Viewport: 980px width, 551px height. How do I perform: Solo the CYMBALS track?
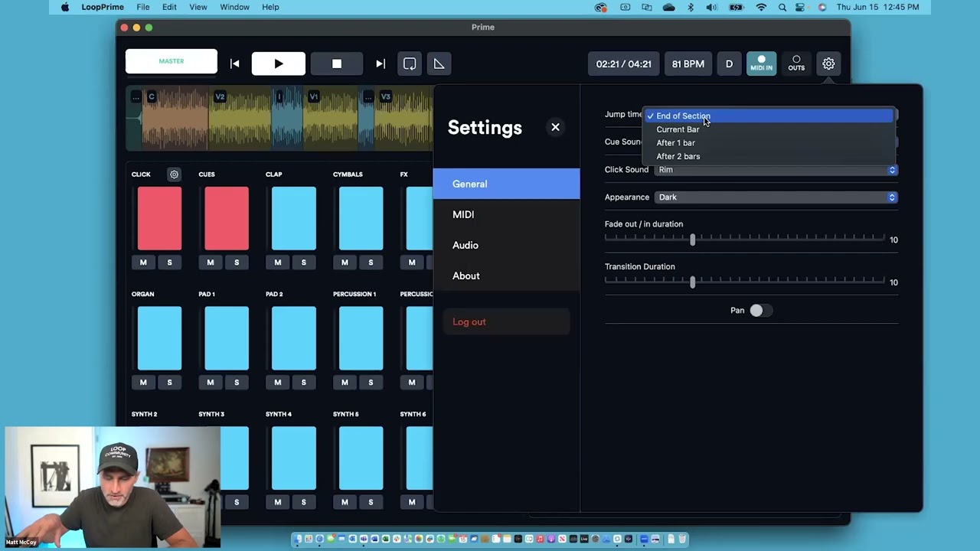(371, 262)
